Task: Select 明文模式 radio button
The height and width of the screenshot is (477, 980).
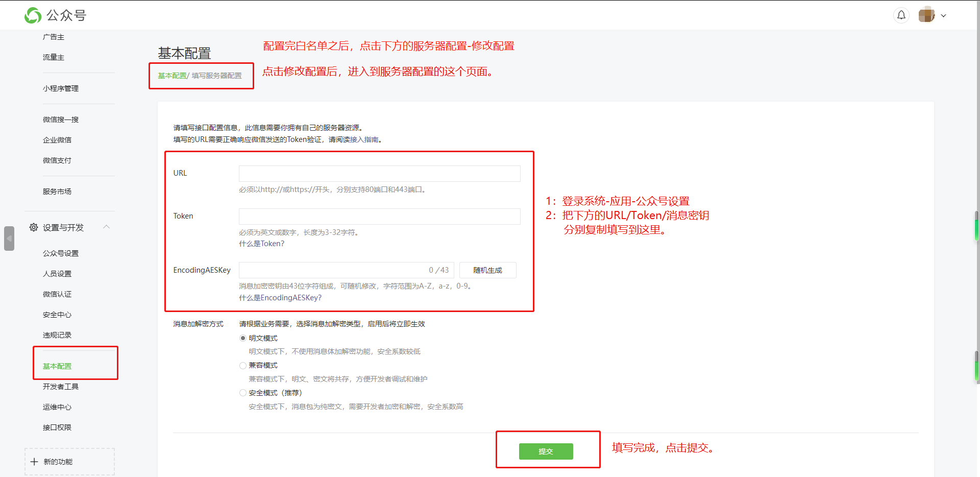Action: [243, 338]
